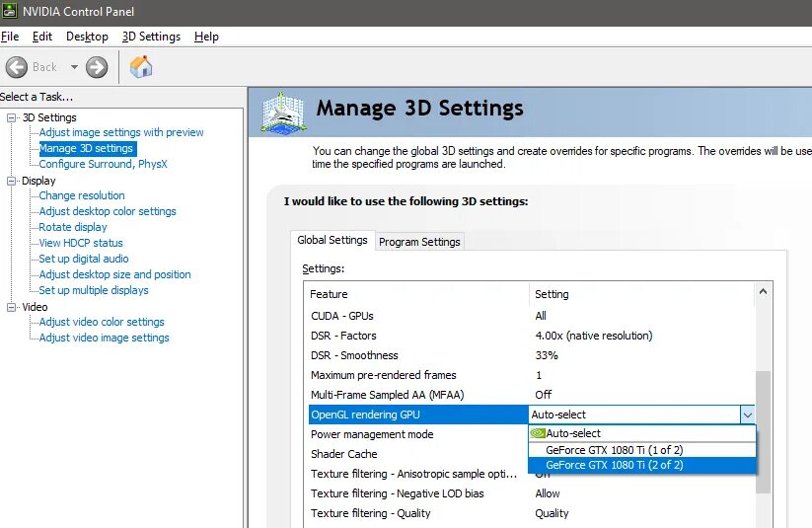
Task: Click the Back arrow toolbar icon
Action: (17, 67)
